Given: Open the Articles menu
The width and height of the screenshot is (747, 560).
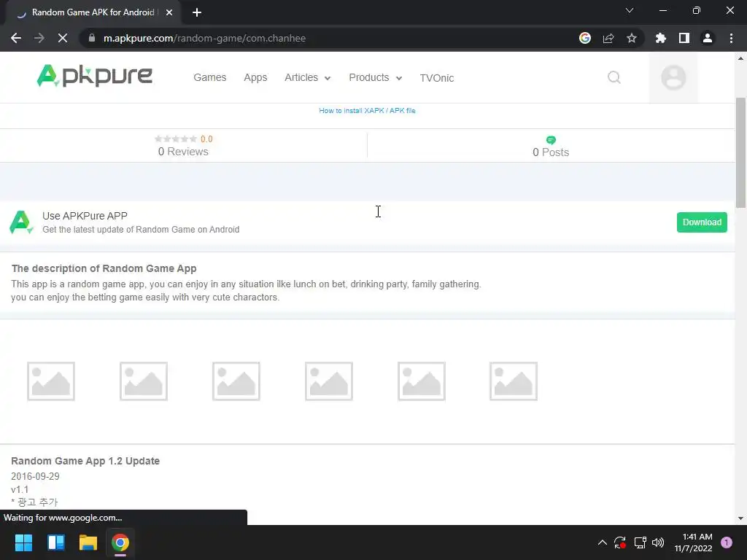Looking at the screenshot, I should [x=301, y=77].
